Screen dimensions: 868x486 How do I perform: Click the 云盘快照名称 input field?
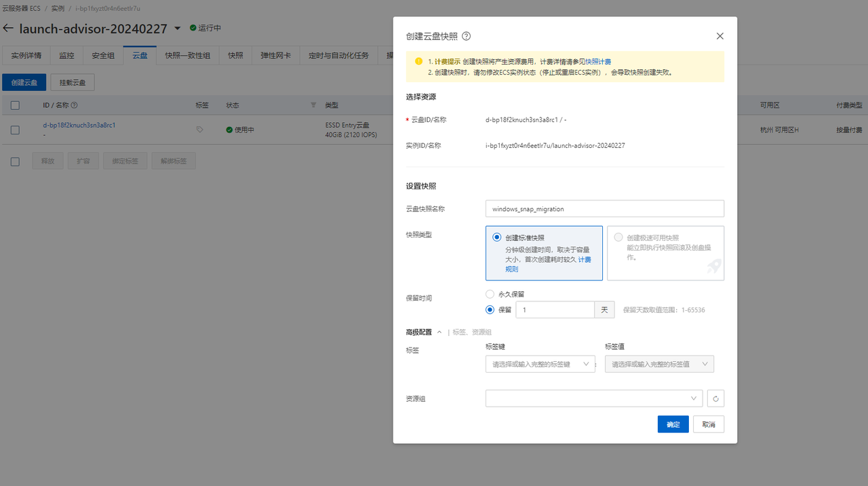point(605,208)
